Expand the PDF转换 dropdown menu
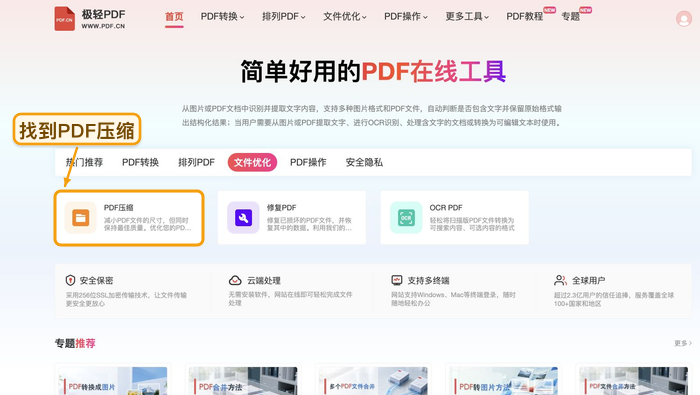This screenshot has width=700, height=395. (x=222, y=17)
